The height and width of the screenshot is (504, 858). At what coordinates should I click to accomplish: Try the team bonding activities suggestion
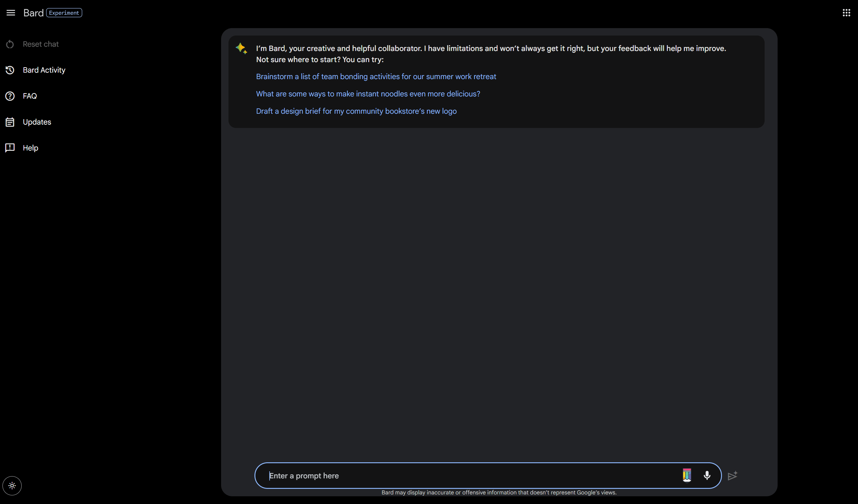376,77
